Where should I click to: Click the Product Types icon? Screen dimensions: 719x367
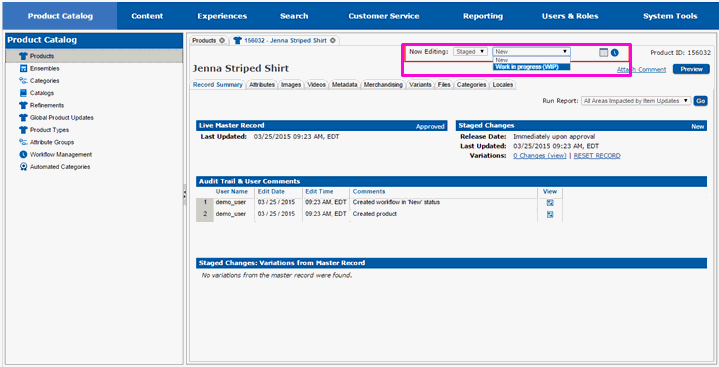coord(23,130)
